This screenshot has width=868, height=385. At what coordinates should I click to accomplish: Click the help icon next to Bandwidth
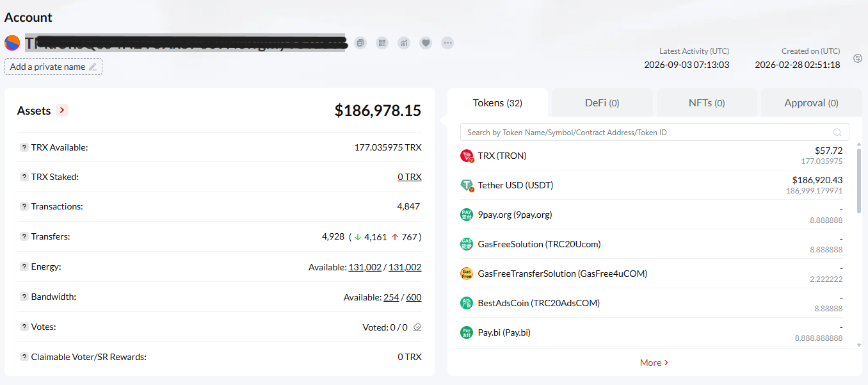point(24,297)
